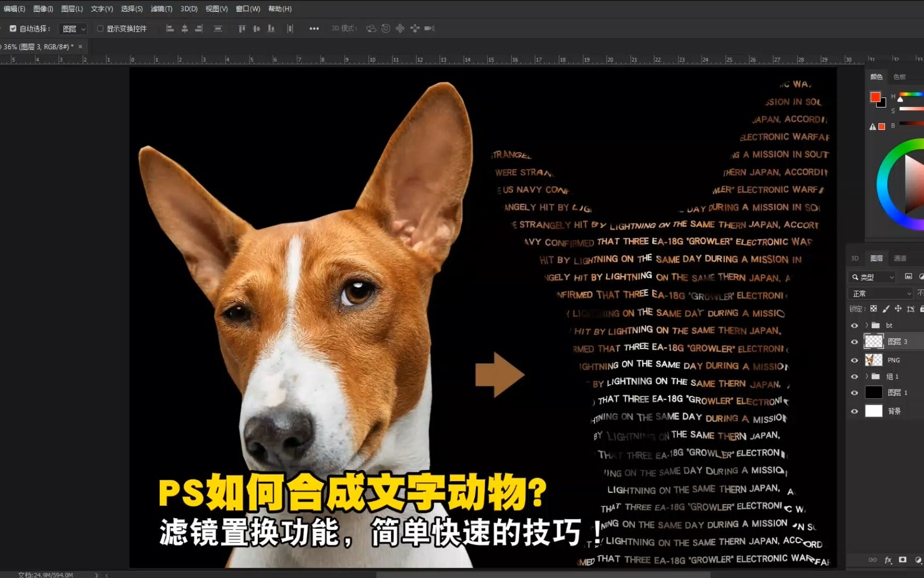The image size is (924, 578).
Task: Open the 选择(S) menu
Action: 132,9
